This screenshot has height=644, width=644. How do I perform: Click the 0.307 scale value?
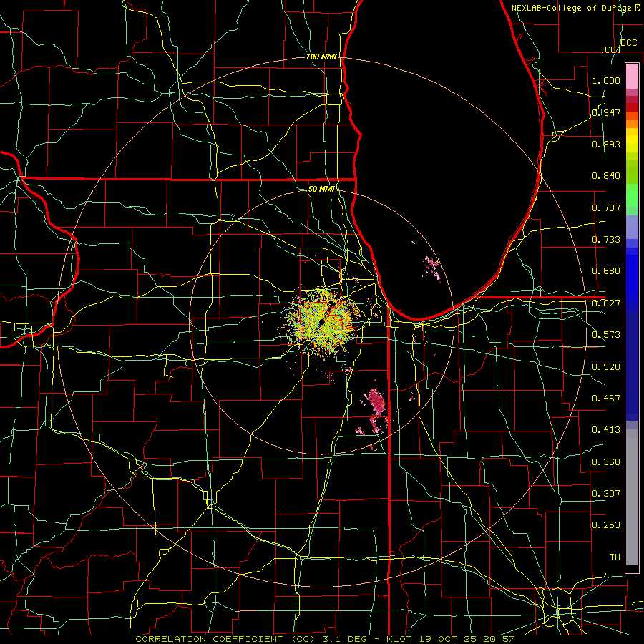click(606, 493)
